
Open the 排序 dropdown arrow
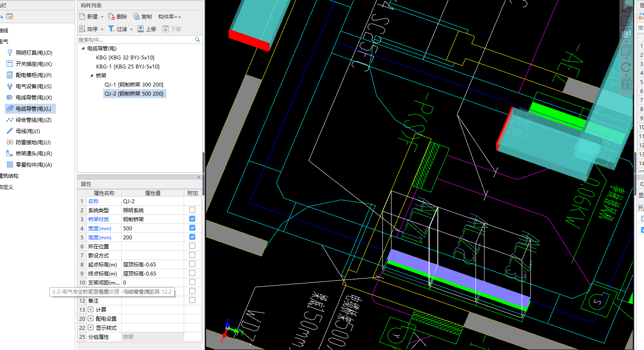click(x=102, y=29)
